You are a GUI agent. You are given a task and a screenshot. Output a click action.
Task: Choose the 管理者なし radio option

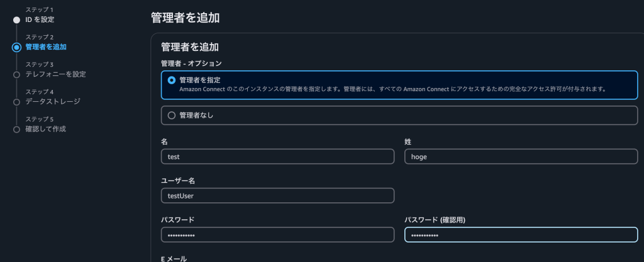[x=172, y=115]
